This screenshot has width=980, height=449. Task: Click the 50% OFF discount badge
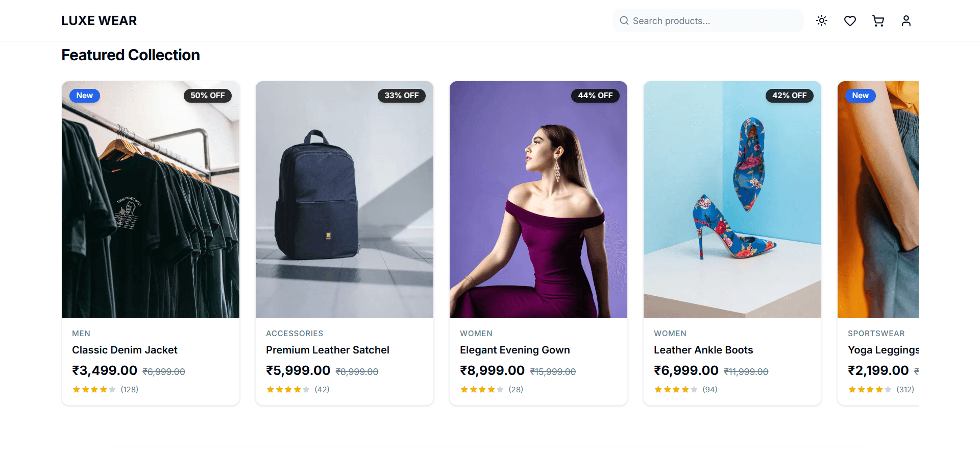208,96
